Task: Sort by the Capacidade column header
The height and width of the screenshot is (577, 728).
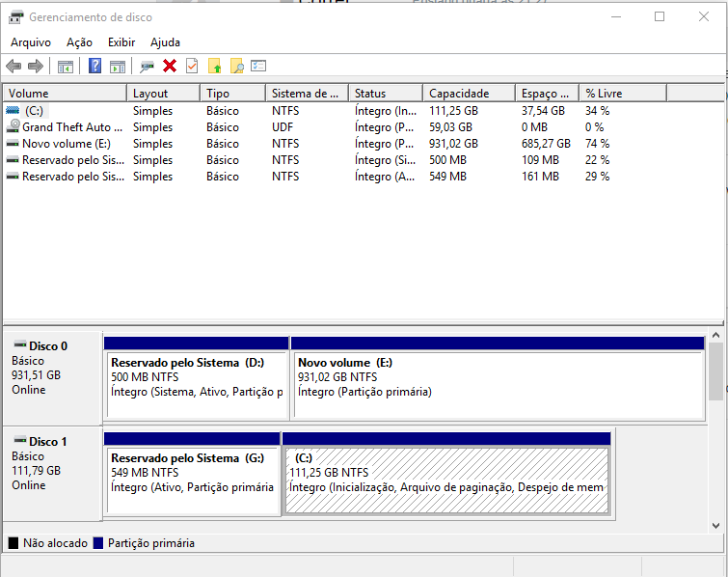Action: (x=469, y=94)
